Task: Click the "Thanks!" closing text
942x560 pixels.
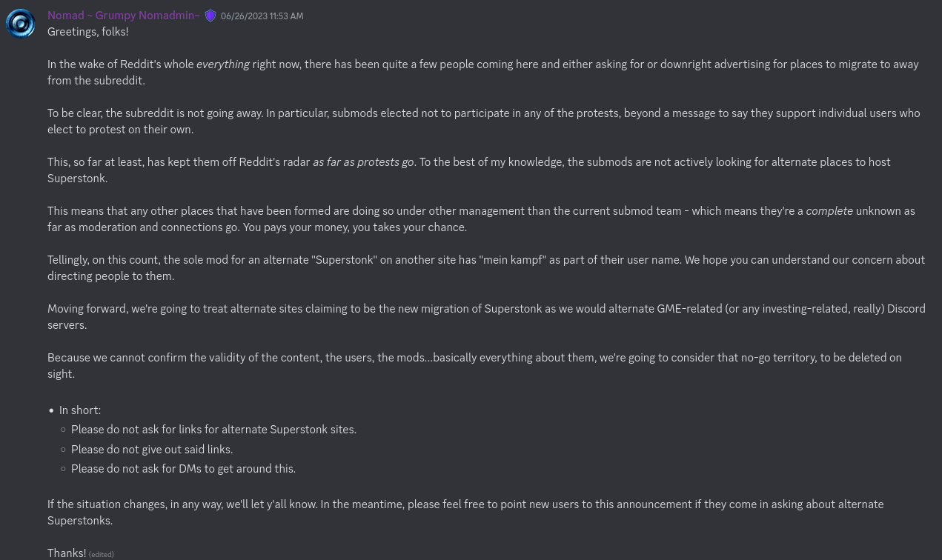Action: (x=67, y=553)
